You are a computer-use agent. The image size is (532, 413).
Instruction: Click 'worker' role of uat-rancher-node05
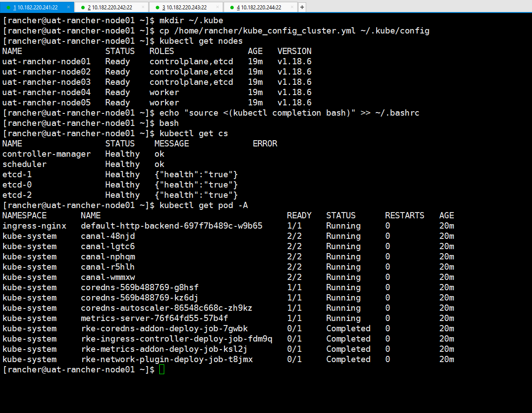click(164, 103)
